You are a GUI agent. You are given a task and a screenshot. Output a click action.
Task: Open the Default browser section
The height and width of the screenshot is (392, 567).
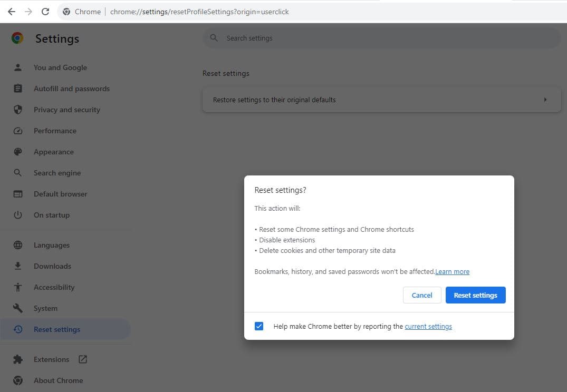tap(60, 194)
